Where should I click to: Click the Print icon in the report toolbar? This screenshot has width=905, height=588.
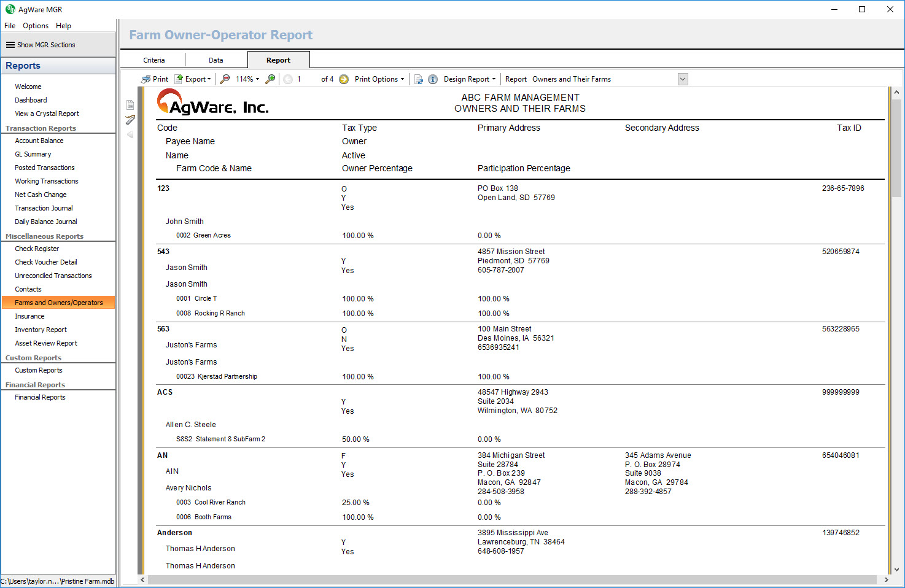pos(146,79)
